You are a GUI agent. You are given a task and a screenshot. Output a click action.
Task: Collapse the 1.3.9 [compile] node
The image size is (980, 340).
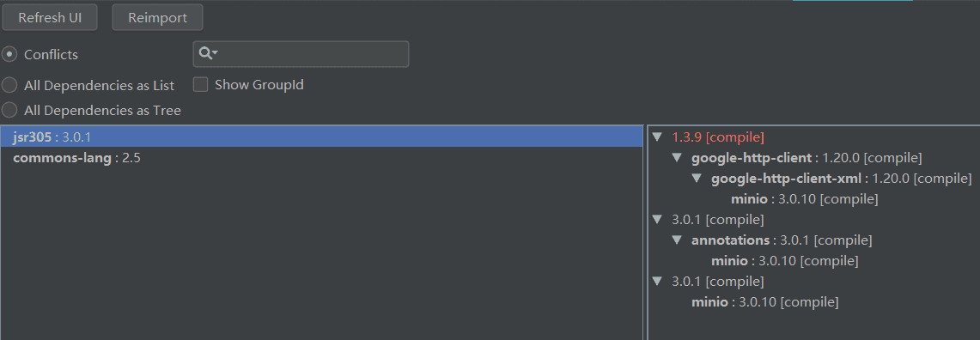coord(657,137)
